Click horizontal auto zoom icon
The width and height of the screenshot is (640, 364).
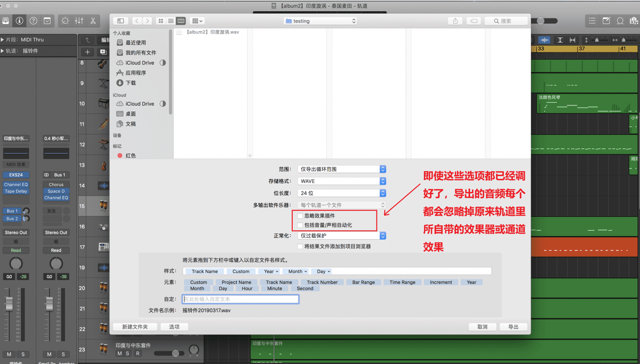coord(572,40)
